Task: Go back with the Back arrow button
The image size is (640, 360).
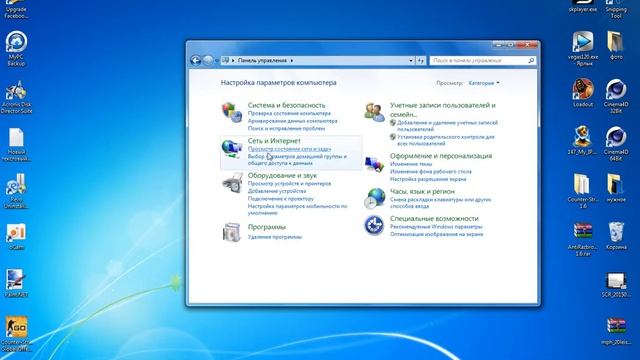Action: pyautogui.click(x=196, y=60)
